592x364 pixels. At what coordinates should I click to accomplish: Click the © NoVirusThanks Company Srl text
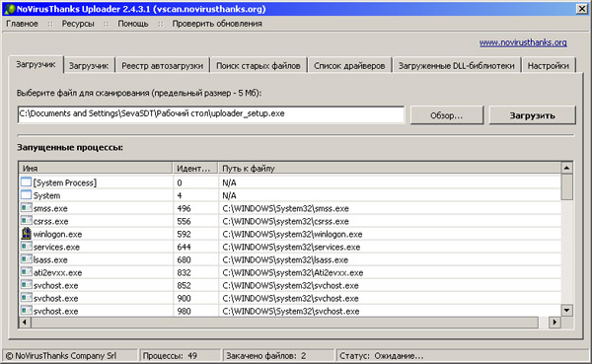point(61,356)
